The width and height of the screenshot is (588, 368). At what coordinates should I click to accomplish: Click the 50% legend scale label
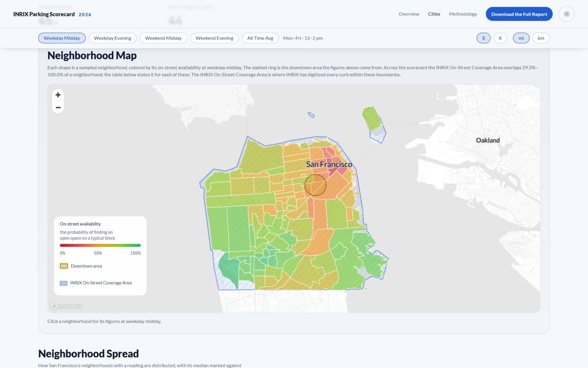[98, 253]
